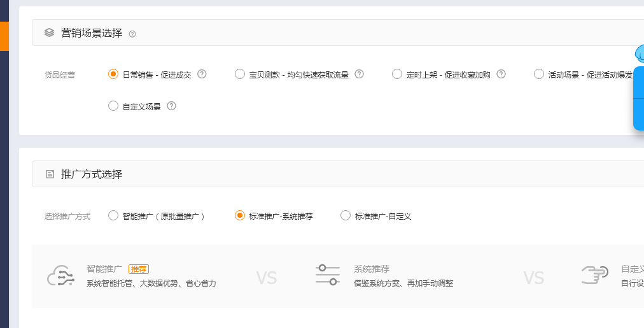644x328 pixels.
Task: Choose 标准推广-自定义 radio option
Action: click(346, 215)
